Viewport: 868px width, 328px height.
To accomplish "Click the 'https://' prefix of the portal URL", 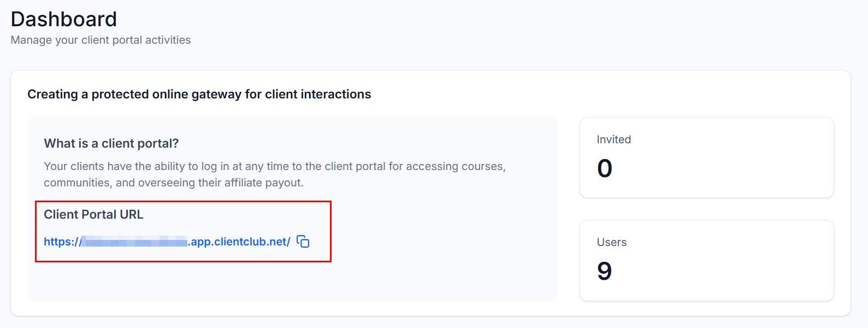I will point(62,242).
